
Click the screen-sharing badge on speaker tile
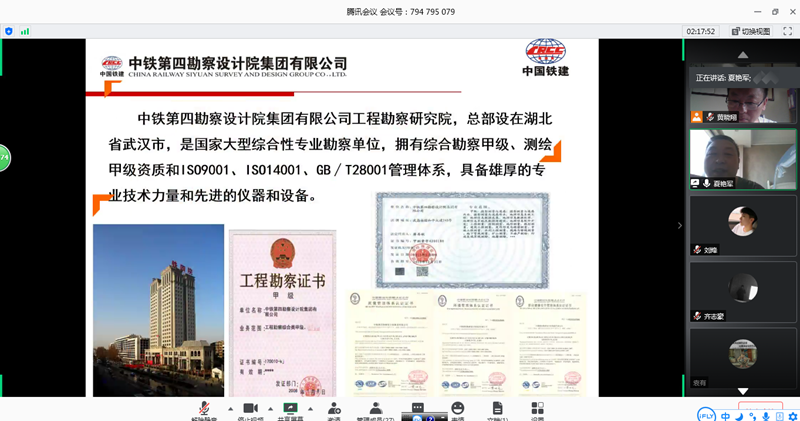695,183
